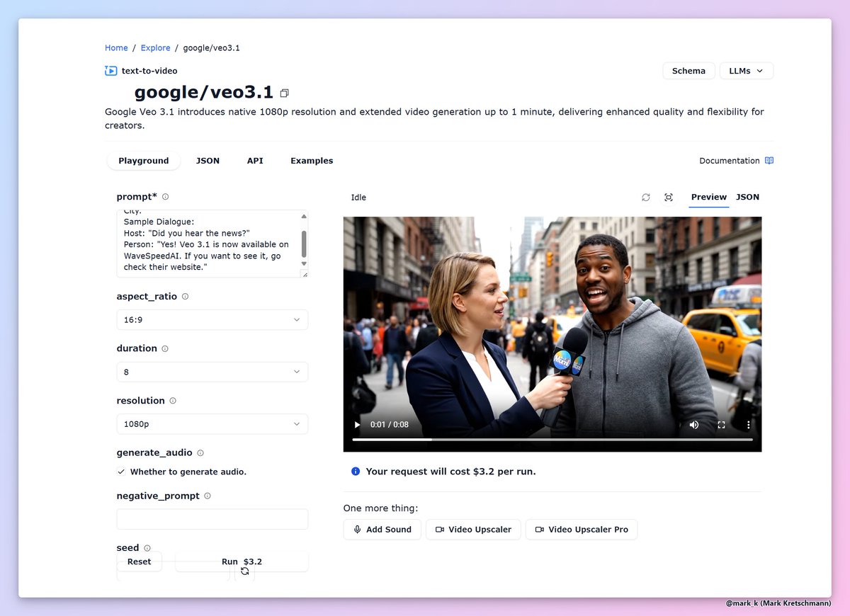Open the aspect_ratio dropdown showing 16:9
850x616 pixels.
coord(212,320)
